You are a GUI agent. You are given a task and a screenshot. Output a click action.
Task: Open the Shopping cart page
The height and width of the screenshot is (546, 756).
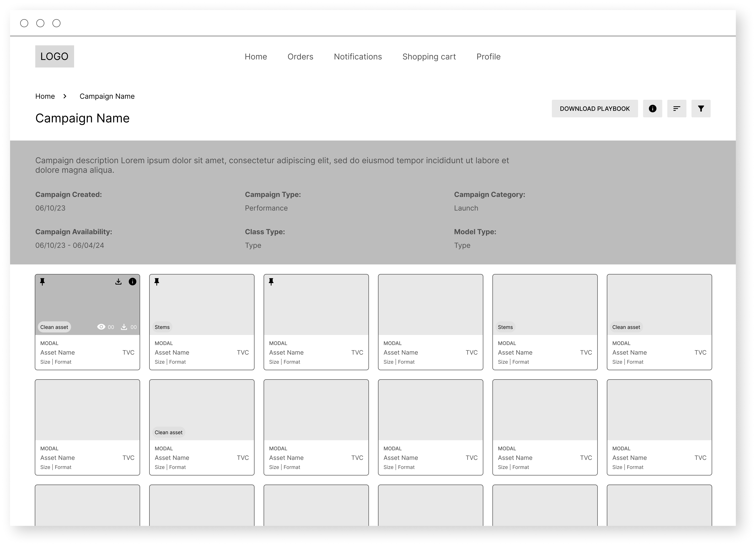429,57
